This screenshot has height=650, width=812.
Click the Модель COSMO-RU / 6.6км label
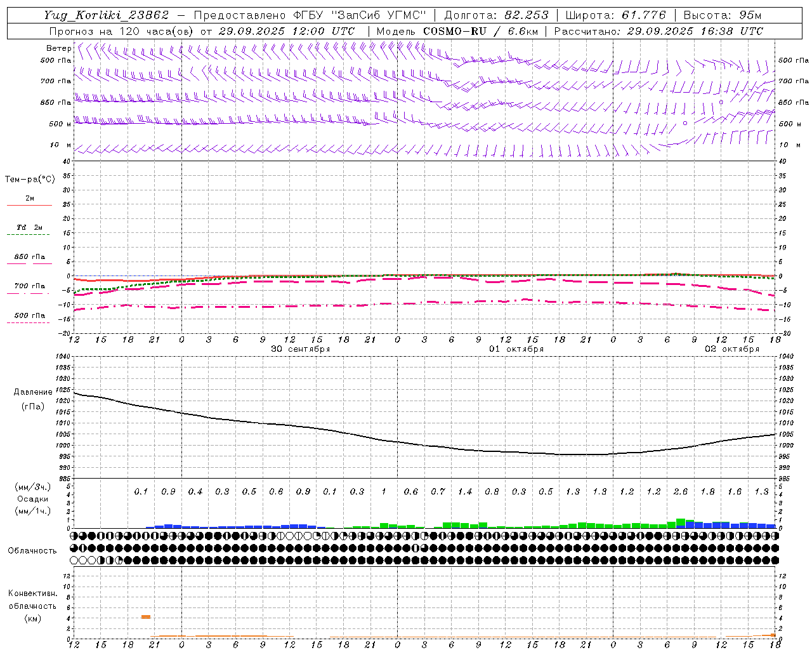pos(457,31)
